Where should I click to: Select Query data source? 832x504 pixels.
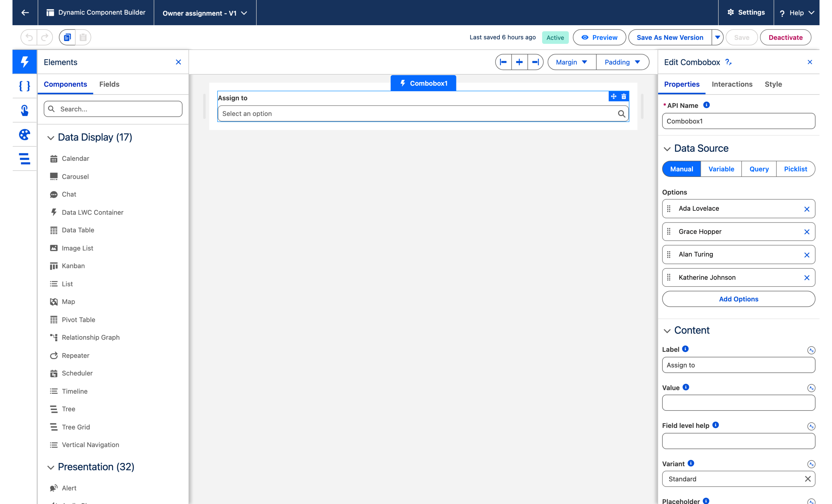(x=759, y=169)
